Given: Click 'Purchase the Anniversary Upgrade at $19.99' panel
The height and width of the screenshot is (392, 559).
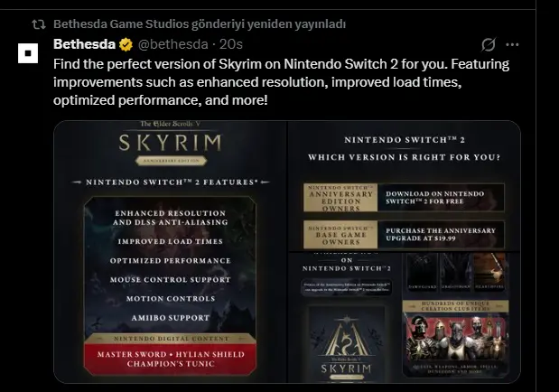Looking at the screenshot, I should (441, 234).
